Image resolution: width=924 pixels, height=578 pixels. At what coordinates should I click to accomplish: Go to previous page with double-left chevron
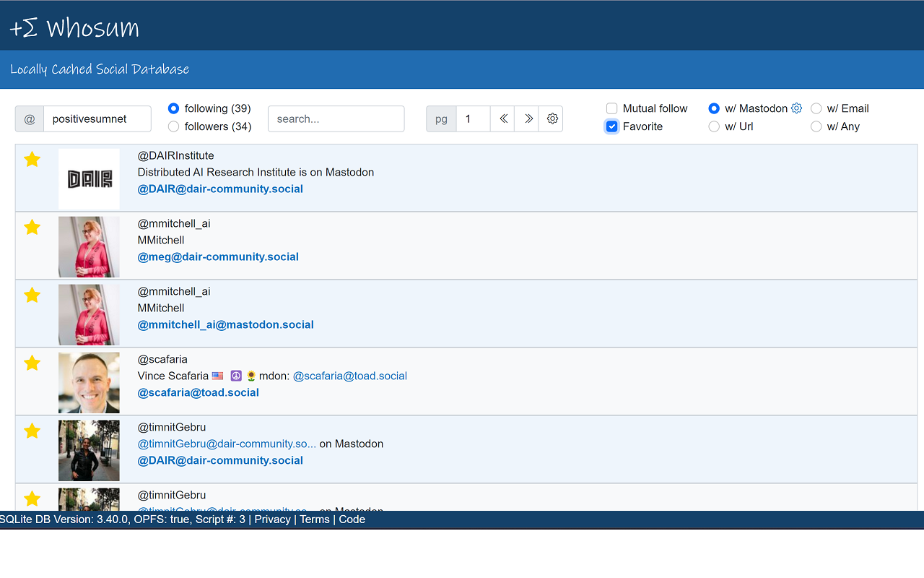point(502,118)
